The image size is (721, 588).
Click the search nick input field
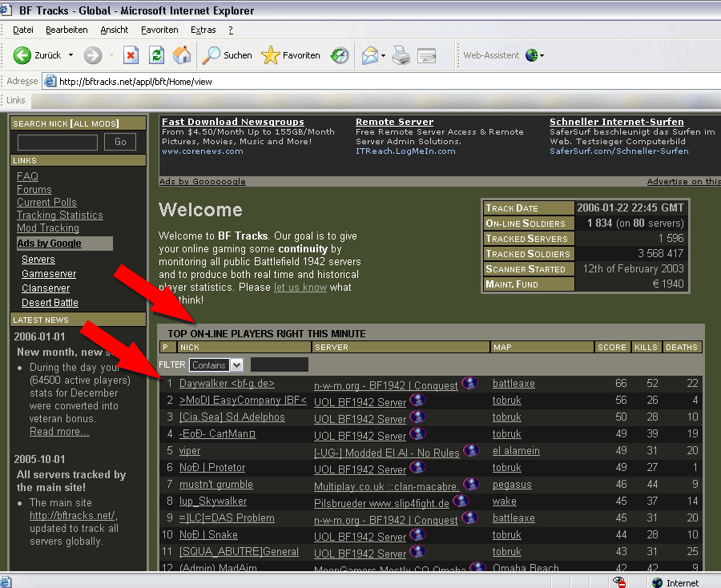(x=58, y=142)
